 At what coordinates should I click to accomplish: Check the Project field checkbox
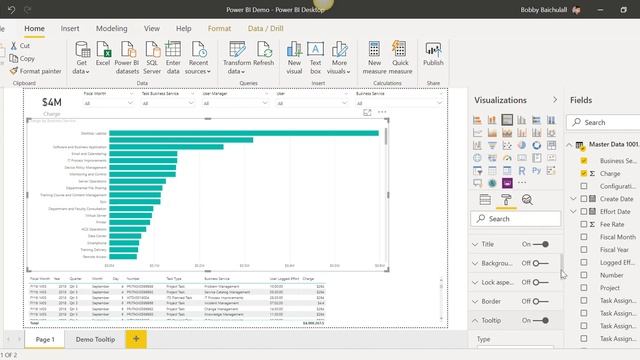[x=584, y=288]
